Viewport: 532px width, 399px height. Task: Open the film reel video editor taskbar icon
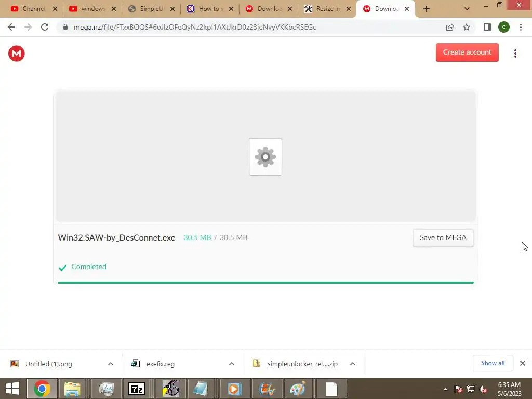click(x=267, y=389)
